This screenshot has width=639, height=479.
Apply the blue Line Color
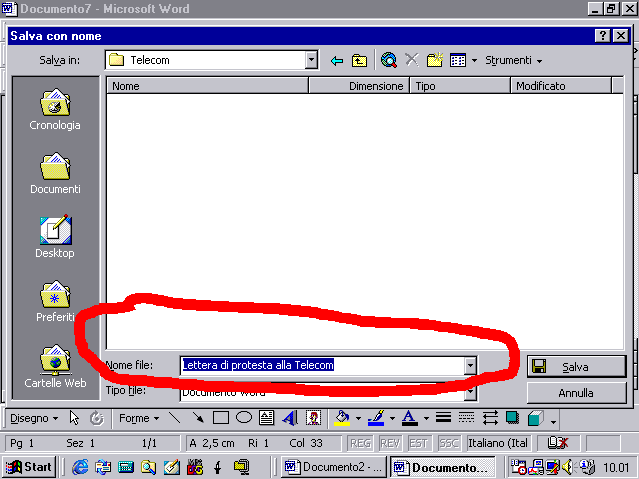(376, 418)
